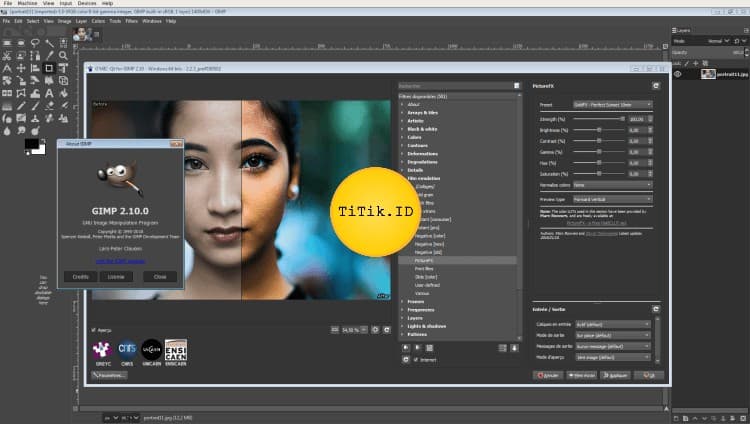Open the Preview type dropdown
The height and width of the screenshot is (424, 750).
611,198
